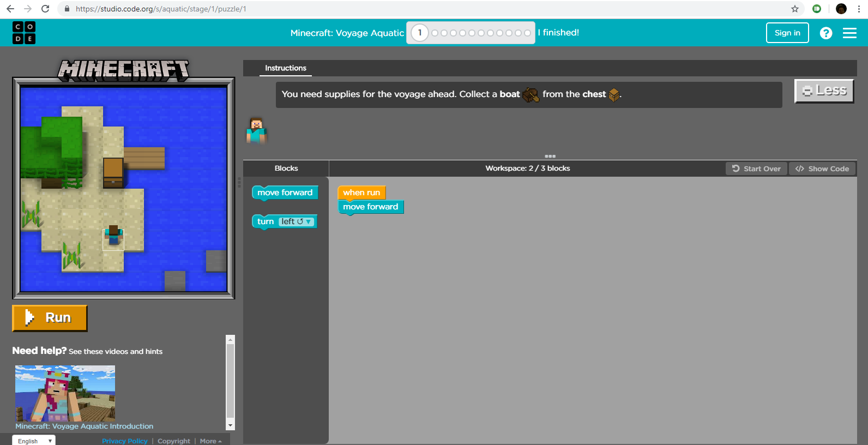This screenshot has height=445, width=868.
Task: Click the browser address bar URL
Action: [161, 9]
